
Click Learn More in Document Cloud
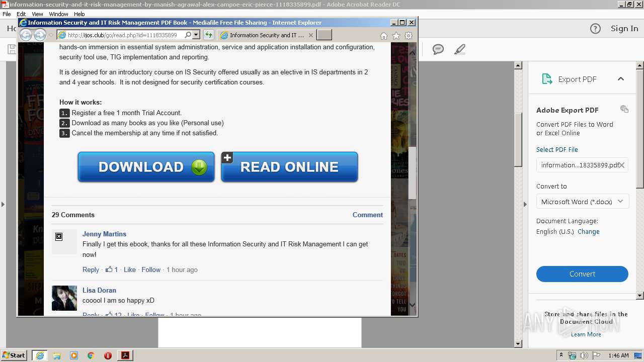[x=586, y=334]
